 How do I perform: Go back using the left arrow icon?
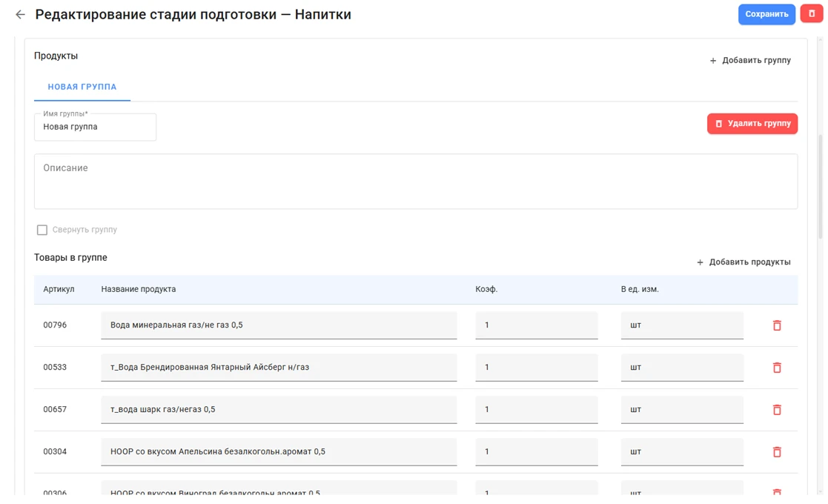click(x=20, y=15)
